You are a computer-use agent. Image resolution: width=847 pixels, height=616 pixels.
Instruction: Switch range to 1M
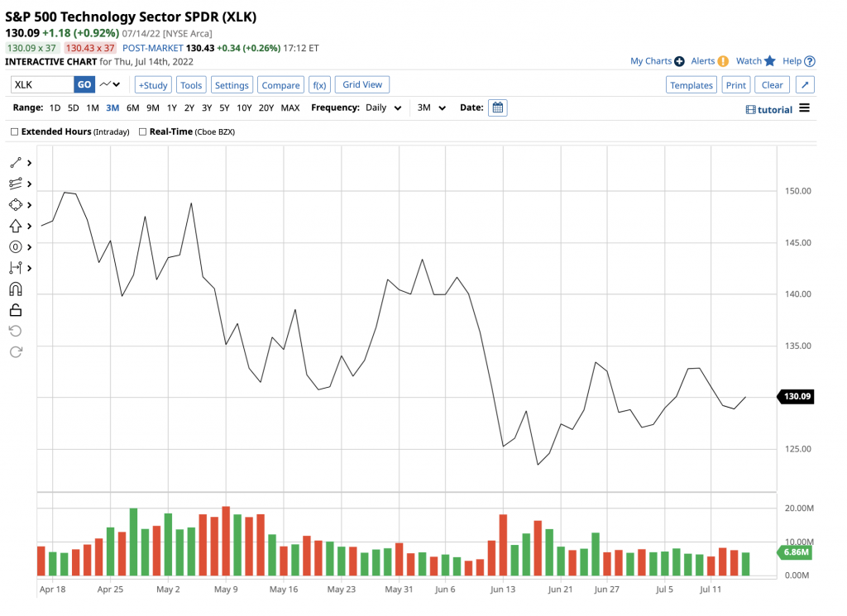pos(93,107)
